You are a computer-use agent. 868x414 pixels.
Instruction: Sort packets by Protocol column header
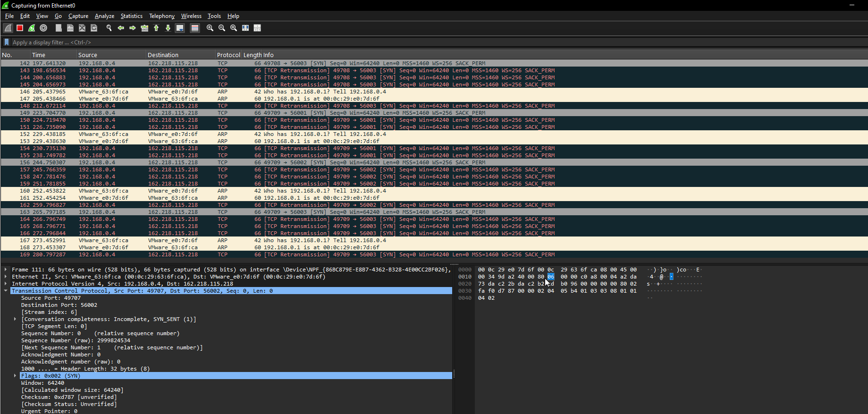tap(228, 55)
